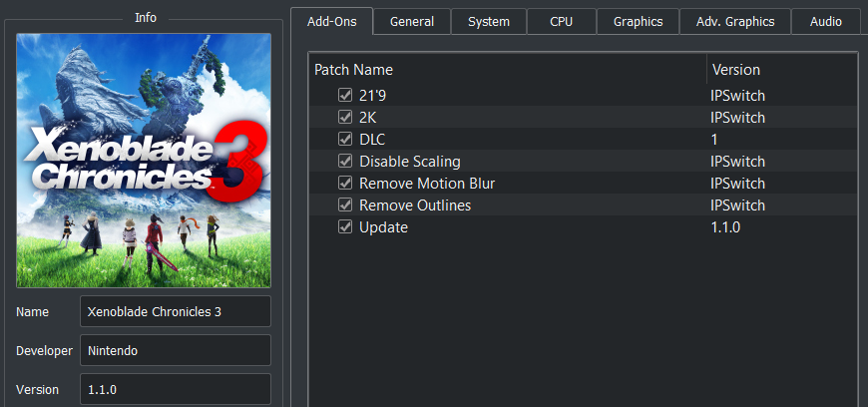
Task: Select the 21'9 patch name text
Action: click(x=372, y=96)
